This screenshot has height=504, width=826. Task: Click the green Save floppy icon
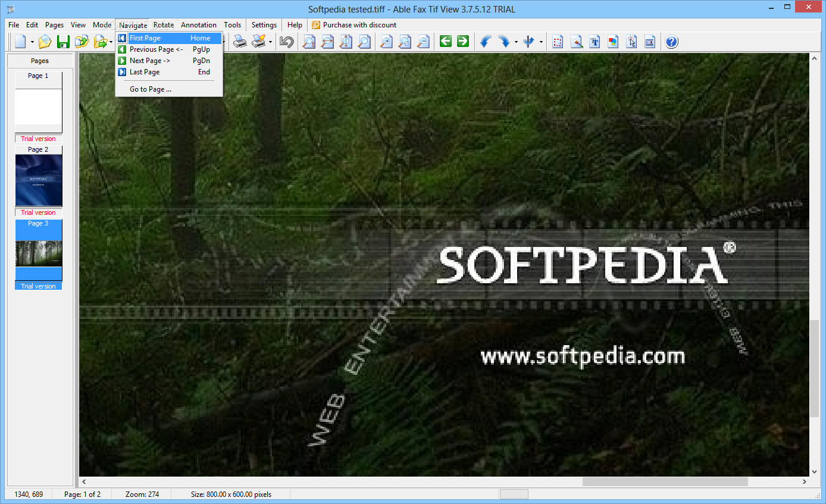[63, 42]
